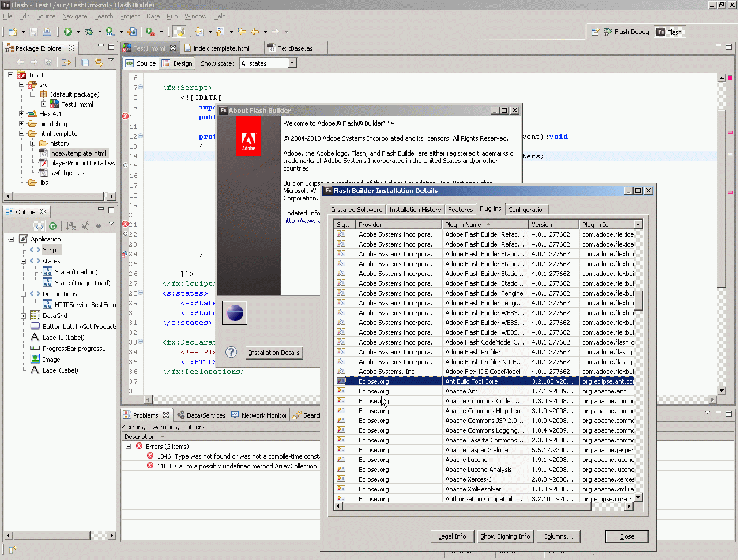
Task: Click the Open Perspective icon
Action: [595, 32]
